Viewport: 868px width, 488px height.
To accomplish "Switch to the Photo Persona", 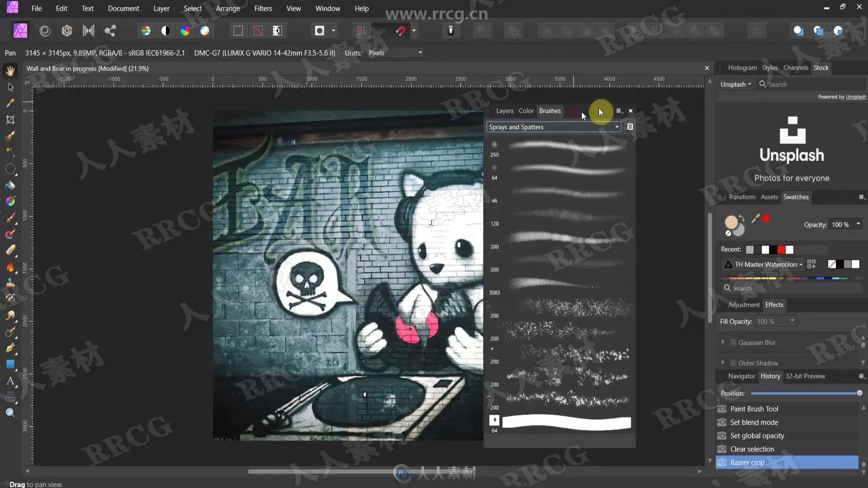I will (x=20, y=31).
